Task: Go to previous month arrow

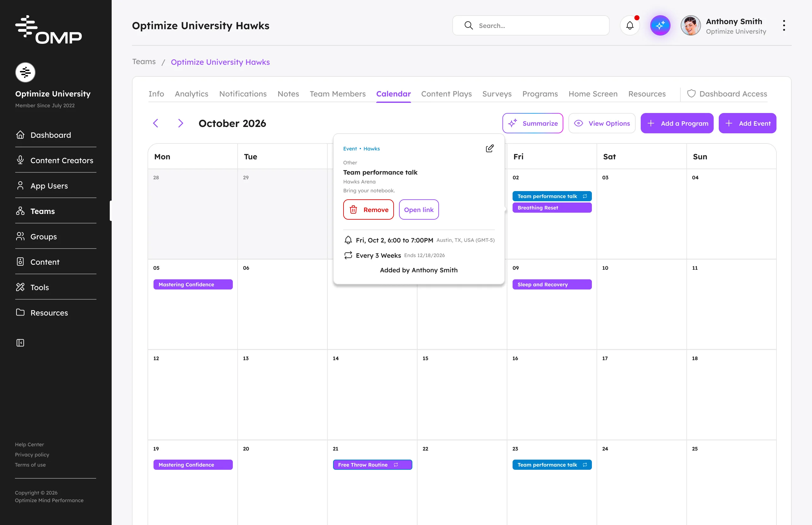Action: 156,123
